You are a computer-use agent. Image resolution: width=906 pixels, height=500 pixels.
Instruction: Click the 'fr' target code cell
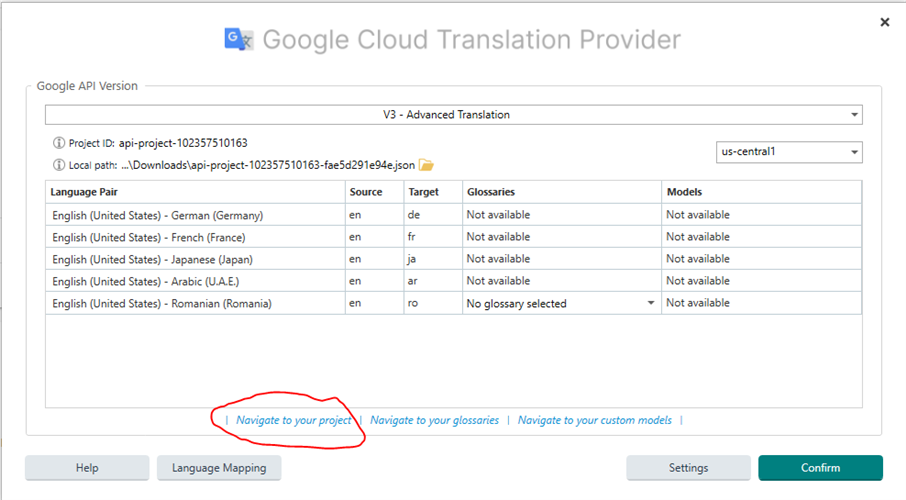click(433, 237)
